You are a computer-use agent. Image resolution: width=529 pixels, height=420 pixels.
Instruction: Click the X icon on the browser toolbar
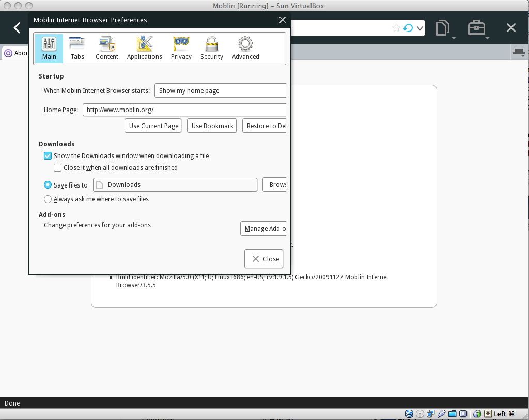[x=511, y=28]
